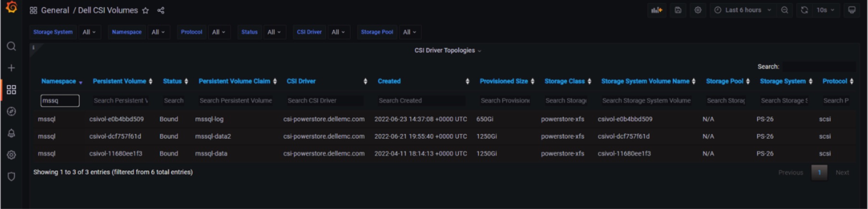
Task: Zoom out the time range
Action: click(x=784, y=10)
